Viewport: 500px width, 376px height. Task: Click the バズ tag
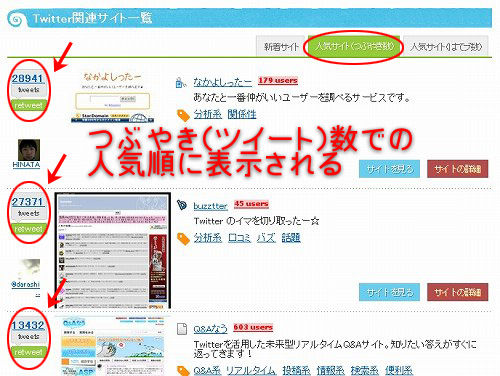[266, 238]
